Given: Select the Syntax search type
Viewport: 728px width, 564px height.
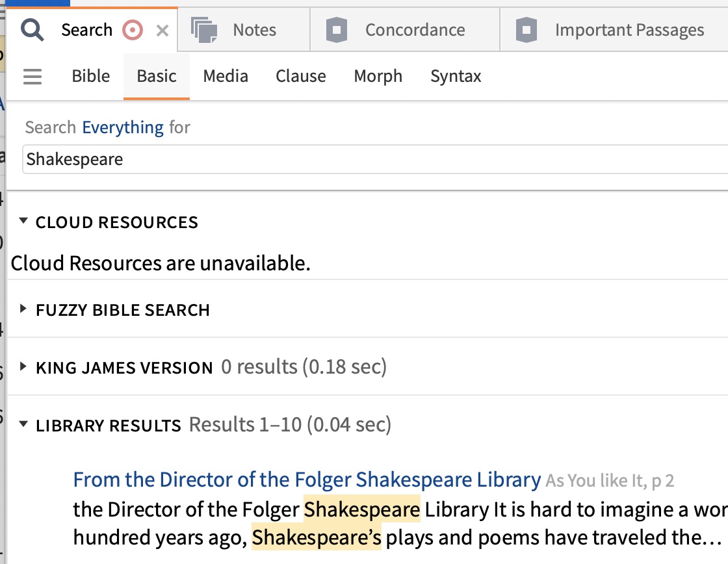Looking at the screenshot, I should pyautogui.click(x=456, y=76).
